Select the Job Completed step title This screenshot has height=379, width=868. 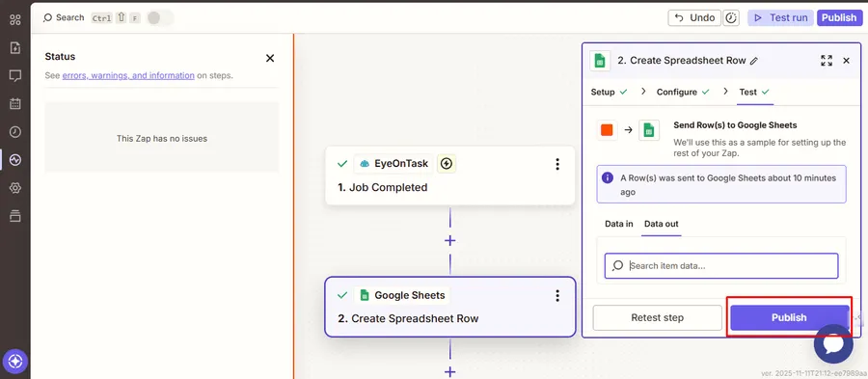[383, 187]
